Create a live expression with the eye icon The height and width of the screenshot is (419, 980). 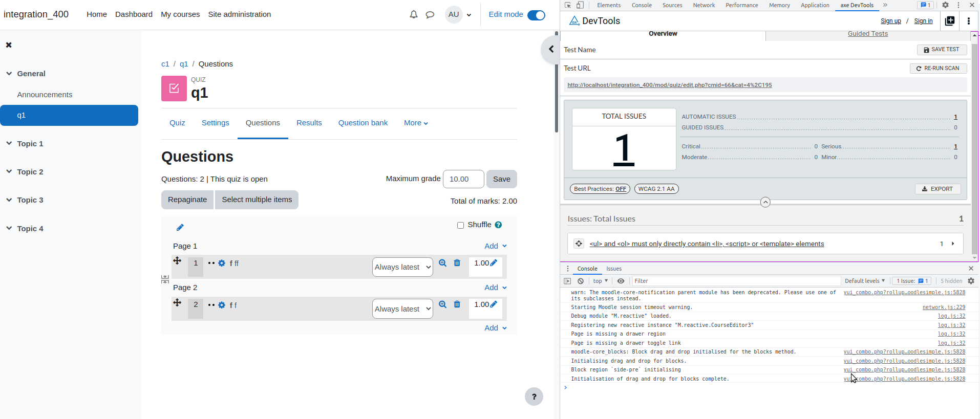[x=621, y=281]
